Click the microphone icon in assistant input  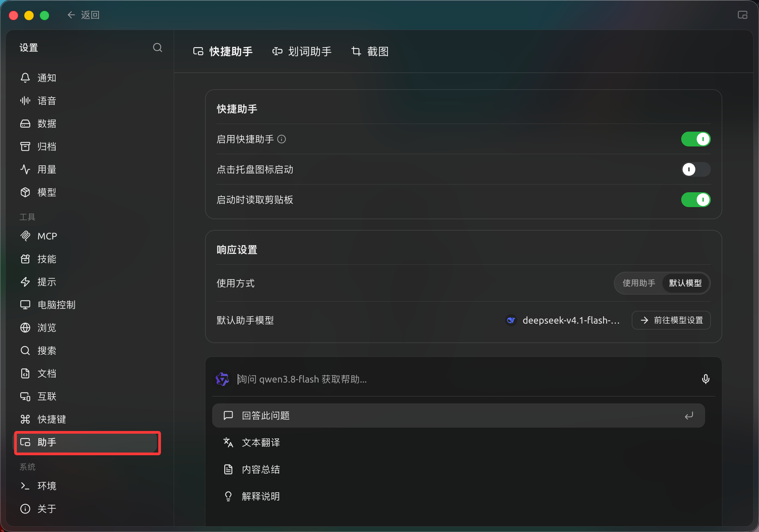[705, 379]
